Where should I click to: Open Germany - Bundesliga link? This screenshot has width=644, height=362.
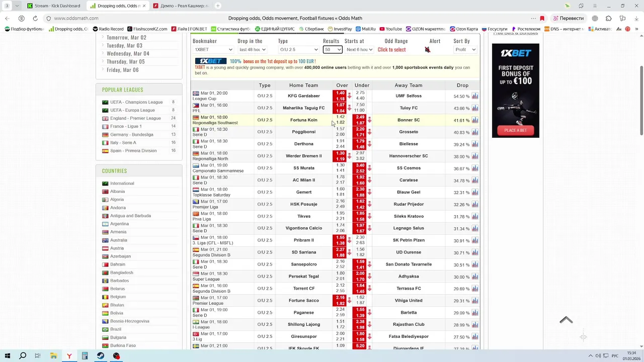click(x=132, y=134)
